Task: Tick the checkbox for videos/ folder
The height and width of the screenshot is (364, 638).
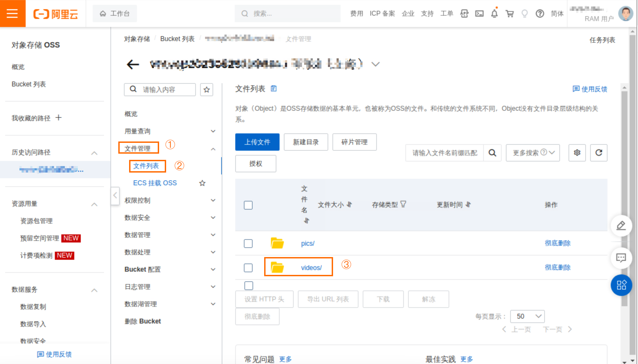Action: [248, 268]
